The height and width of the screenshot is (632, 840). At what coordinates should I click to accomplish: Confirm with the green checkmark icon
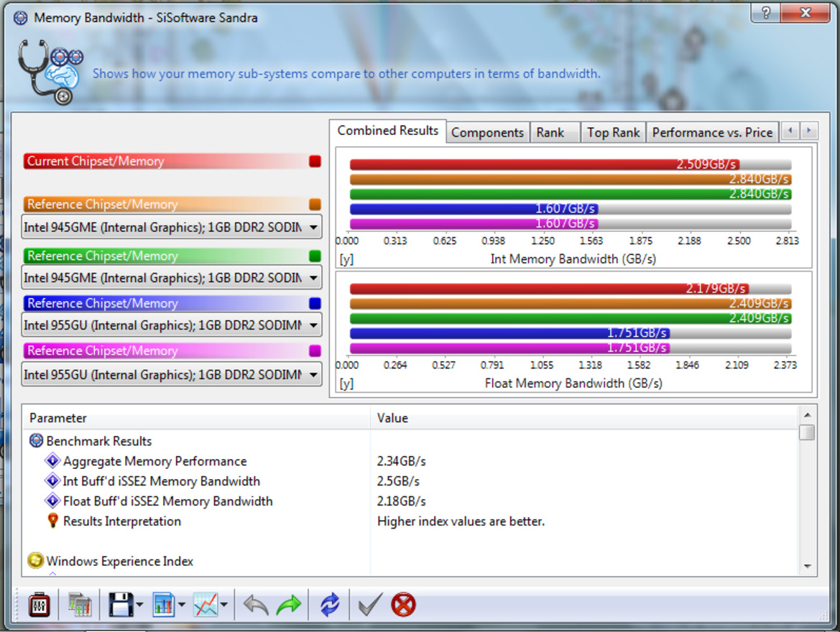368,605
